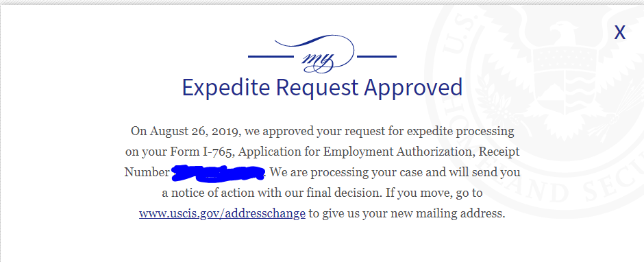
Task: Close the Expedite Request Approved dialog
Action: click(619, 32)
